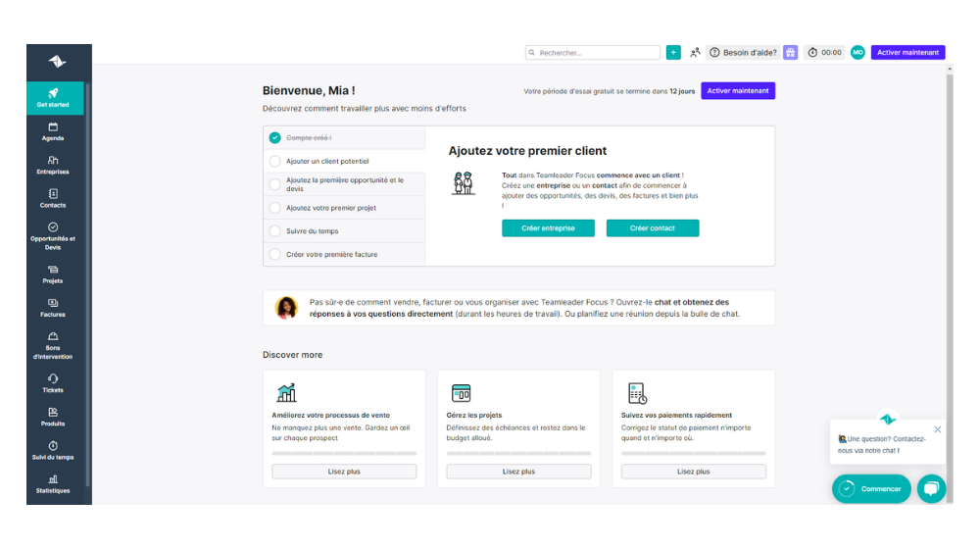Viewport: 980px width, 549px height.
Task: Click the Rechercher search field
Action: click(593, 53)
